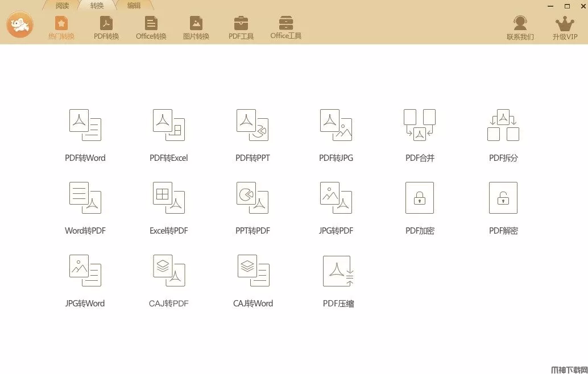This screenshot has height=374, width=588.
Task: Launch the PDF转PPT converter icon
Action: 252,125
